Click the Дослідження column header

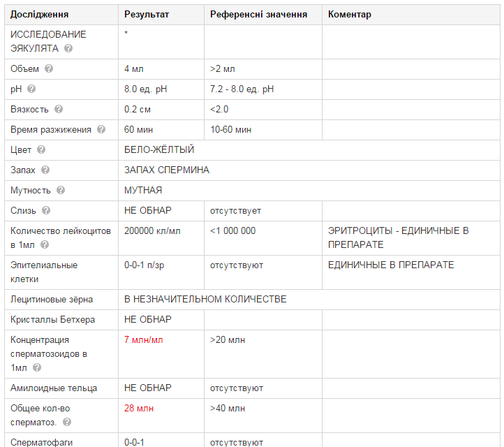[x=39, y=15]
